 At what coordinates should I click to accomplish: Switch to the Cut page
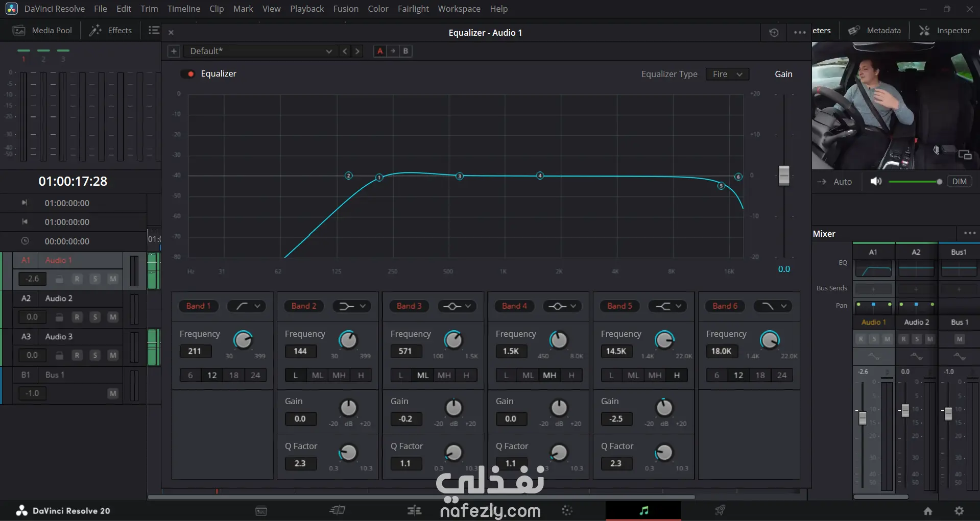338,510
